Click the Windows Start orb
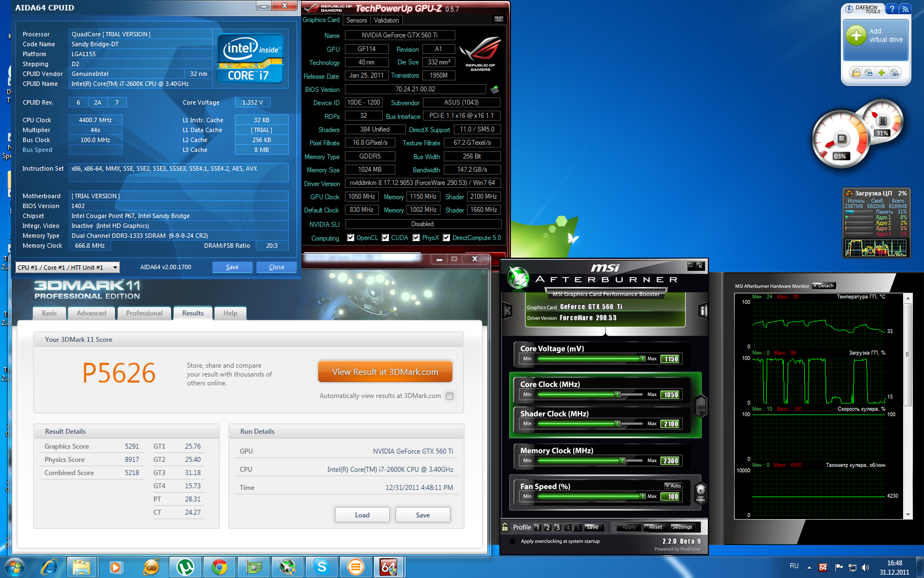This screenshot has height=578, width=924. pyautogui.click(x=15, y=567)
